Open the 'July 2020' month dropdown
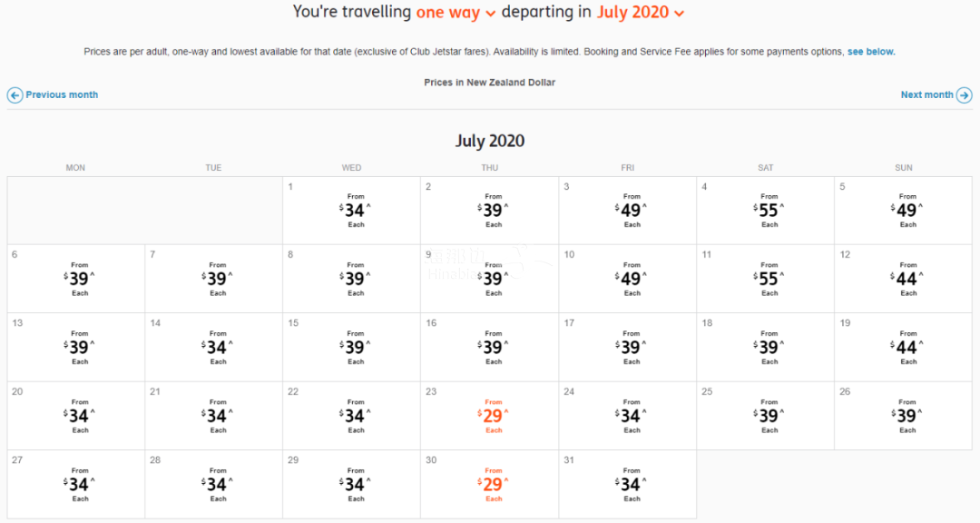Screen dimensions: 980x523 tap(641, 13)
